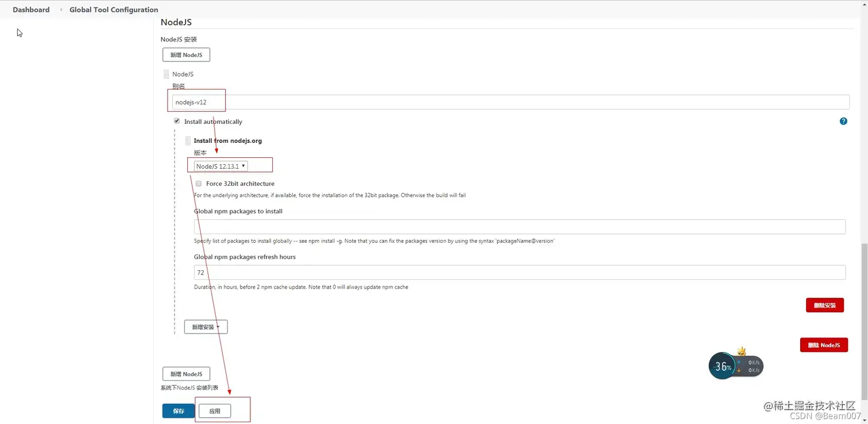
Task: Open Global Tool Configuration breadcrumb
Action: pos(114,10)
